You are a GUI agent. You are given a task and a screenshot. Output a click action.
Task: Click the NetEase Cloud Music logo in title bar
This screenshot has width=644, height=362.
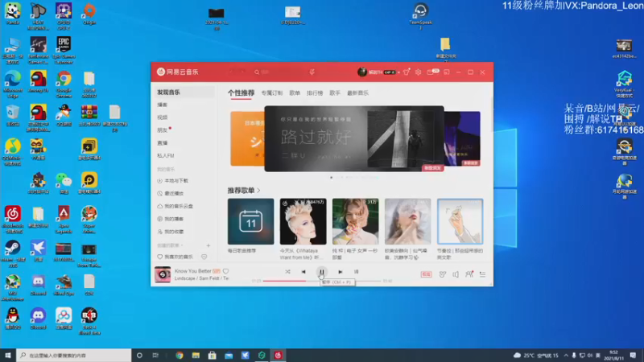click(177, 72)
